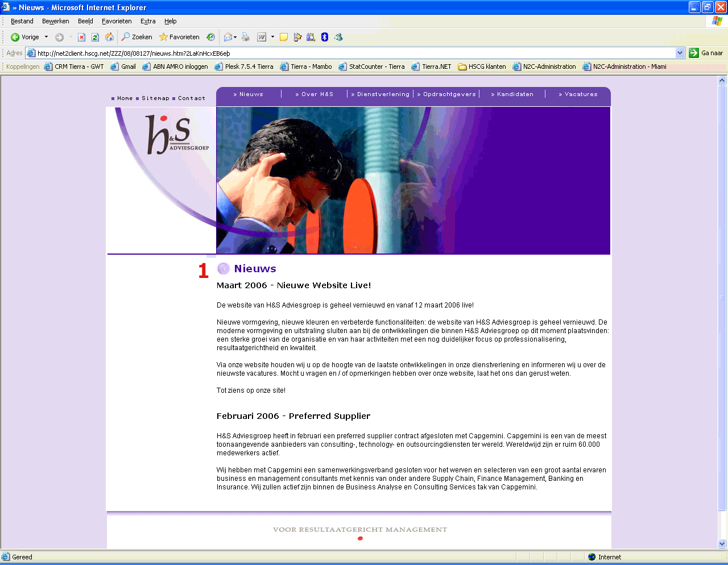Image resolution: width=728 pixels, height=565 pixels.
Task: Open the HSCG klanten folder
Action: click(482, 67)
